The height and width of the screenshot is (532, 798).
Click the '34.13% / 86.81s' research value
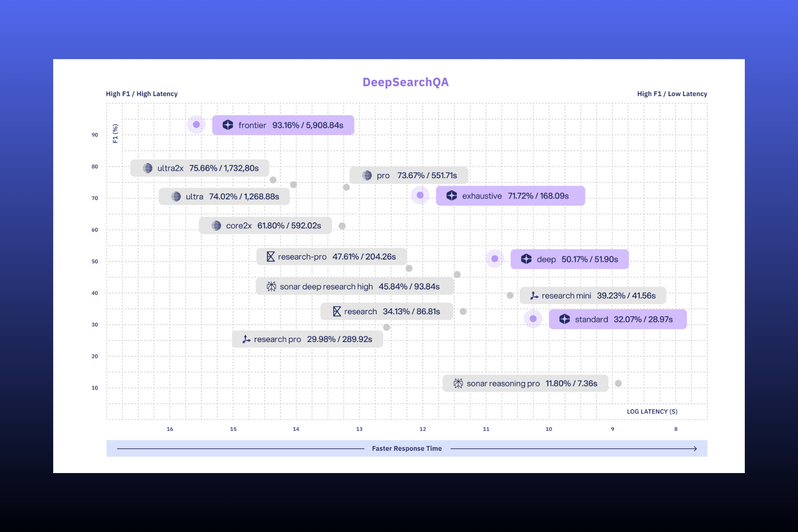click(x=411, y=311)
